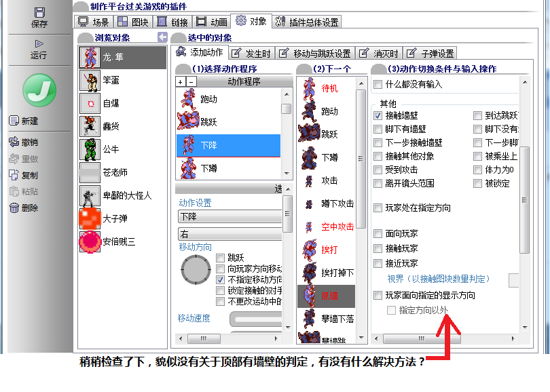Select 挨打 sprite in next-action list
550x392 pixels.
309,250
